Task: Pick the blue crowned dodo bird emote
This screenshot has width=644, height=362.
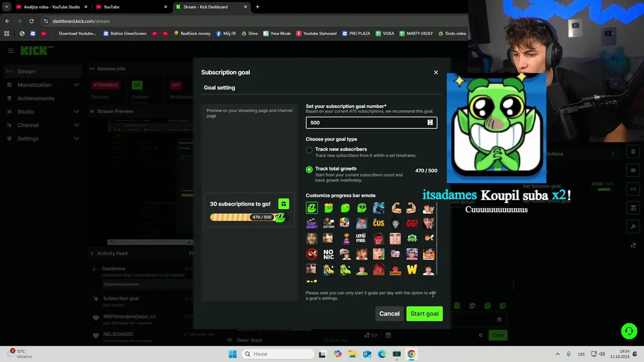Action: click(x=329, y=270)
